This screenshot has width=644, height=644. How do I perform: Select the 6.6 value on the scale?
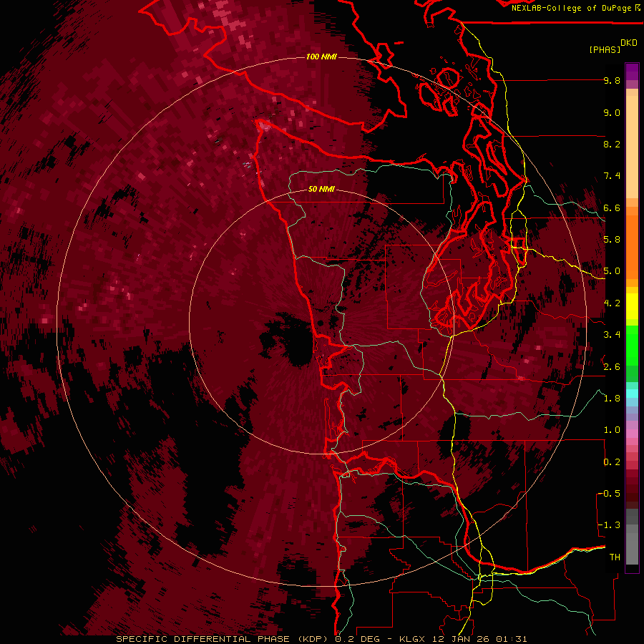click(x=612, y=208)
